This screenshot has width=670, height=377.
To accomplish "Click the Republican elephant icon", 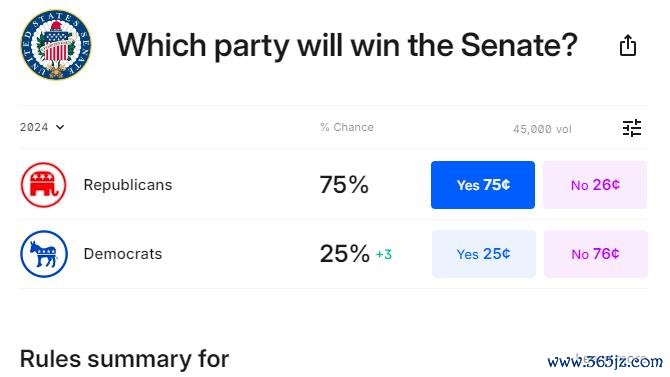I will (44, 185).
